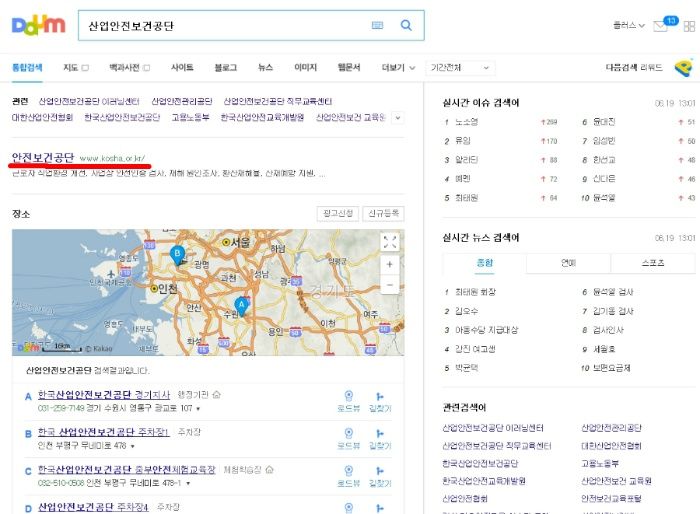700x514 pixels.
Task: Open the 안전보건공단 site link
Action: coord(43,157)
